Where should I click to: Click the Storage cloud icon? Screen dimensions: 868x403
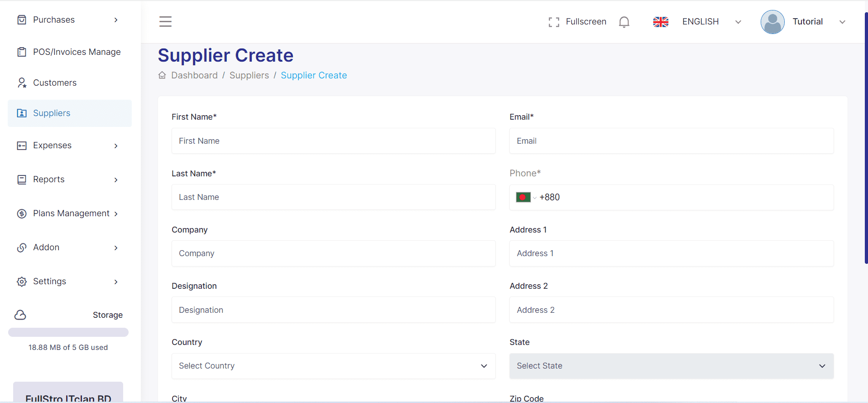coord(20,315)
